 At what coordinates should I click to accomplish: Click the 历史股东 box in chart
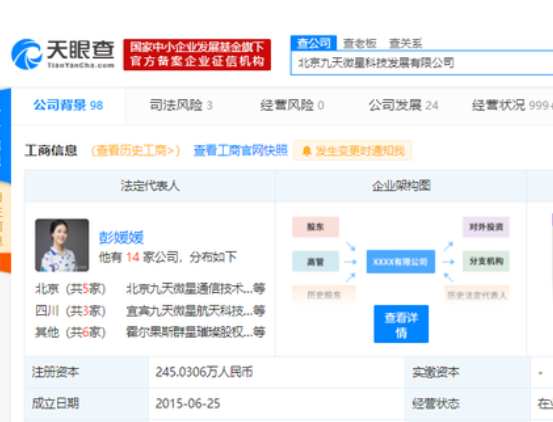point(324,294)
